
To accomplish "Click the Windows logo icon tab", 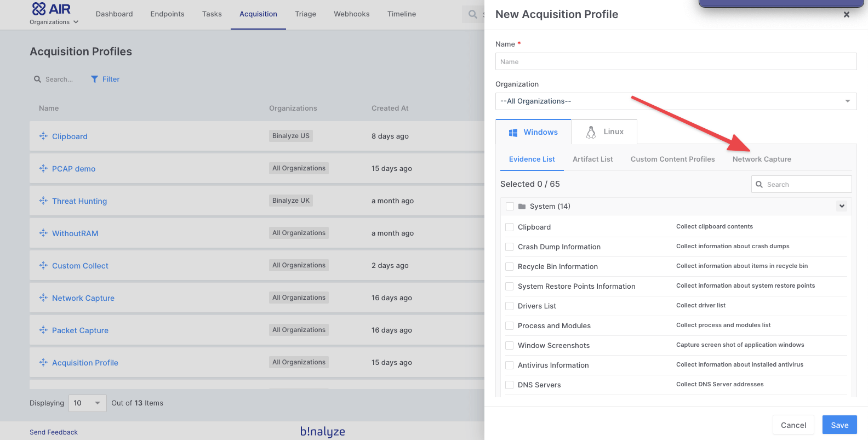I will tap(513, 133).
